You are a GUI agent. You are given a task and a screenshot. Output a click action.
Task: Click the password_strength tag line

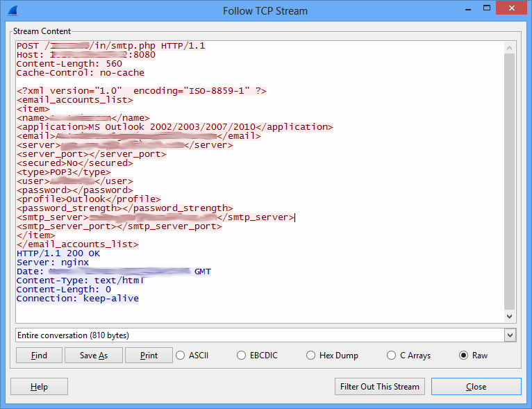tap(125, 208)
